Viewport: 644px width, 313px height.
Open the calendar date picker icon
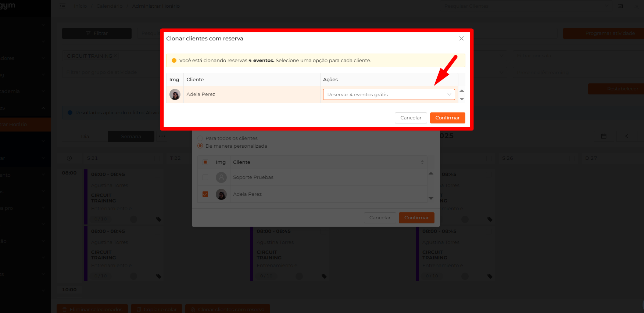[604, 136]
